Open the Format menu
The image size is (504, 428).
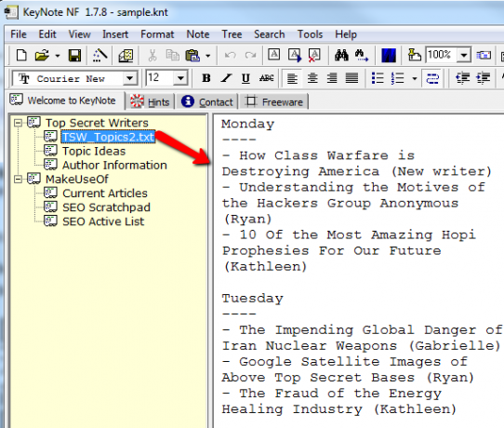(157, 34)
